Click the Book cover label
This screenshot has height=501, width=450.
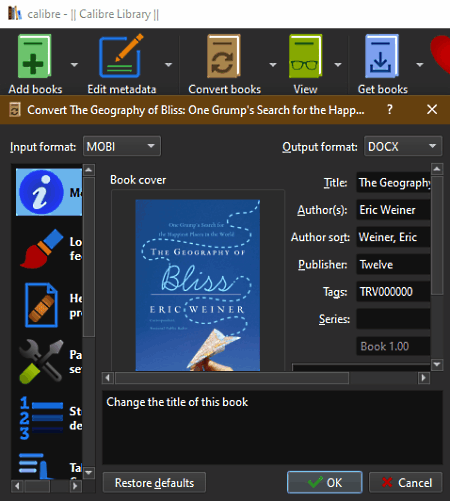(138, 180)
